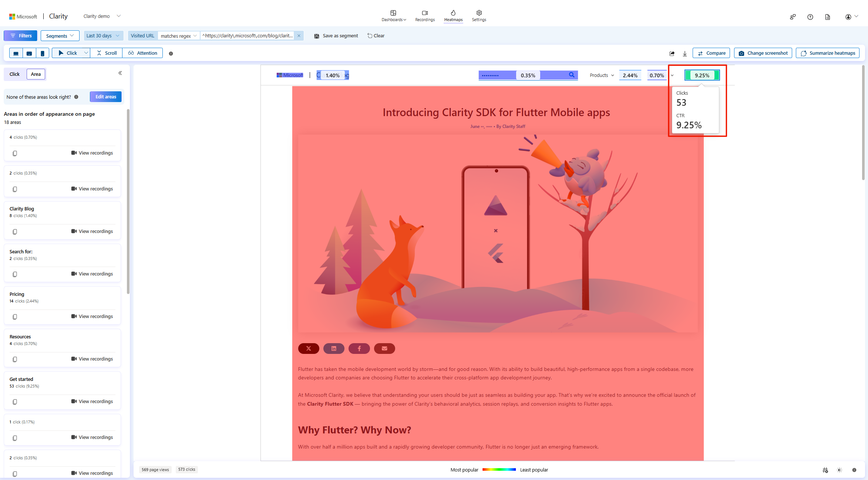Click the green 9.25% heatmap area
This screenshot has width=868, height=480.
pyautogui.click(x=702, y=75)
